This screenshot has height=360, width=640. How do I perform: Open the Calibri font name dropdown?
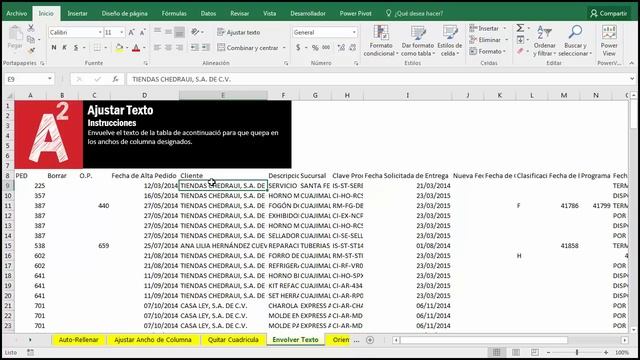(100, 32)
